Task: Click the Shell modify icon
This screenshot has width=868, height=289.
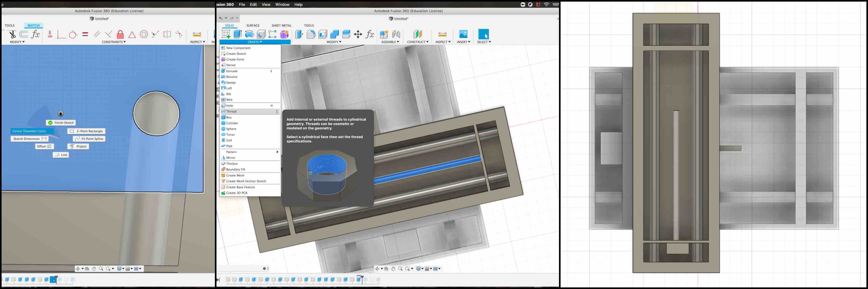Action: click(x=323, y=34)
